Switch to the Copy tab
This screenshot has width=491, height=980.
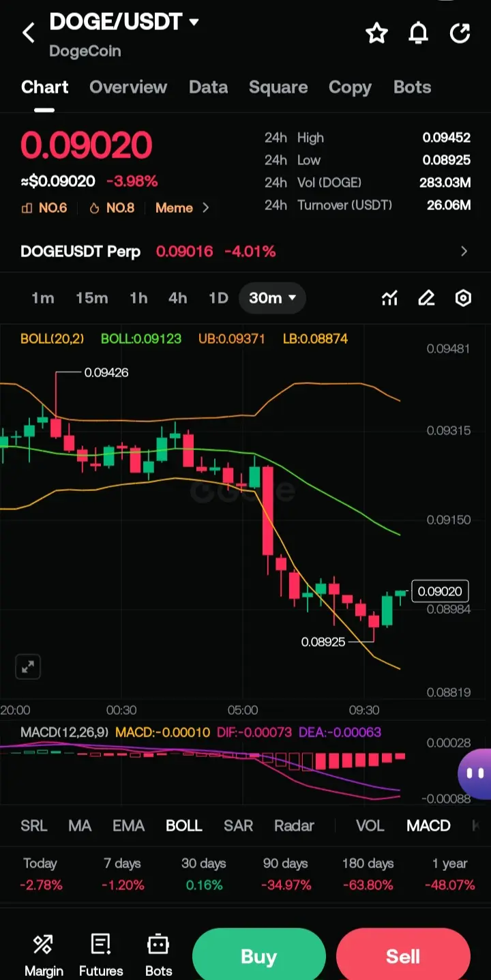pyautogui.click(x=350, y=87)
